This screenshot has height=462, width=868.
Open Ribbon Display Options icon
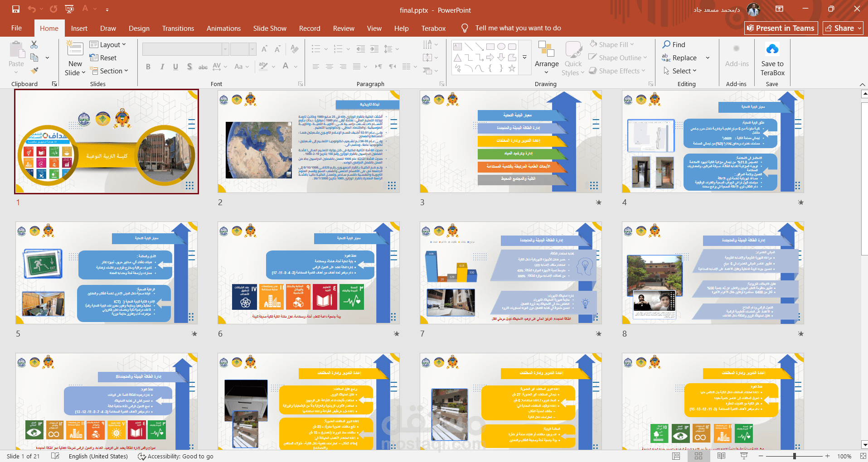779,9
